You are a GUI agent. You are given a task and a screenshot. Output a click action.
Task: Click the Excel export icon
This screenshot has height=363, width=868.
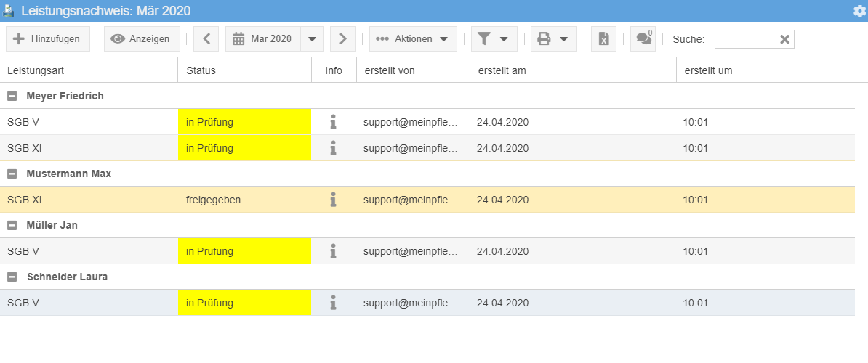[x=603, y=39]
